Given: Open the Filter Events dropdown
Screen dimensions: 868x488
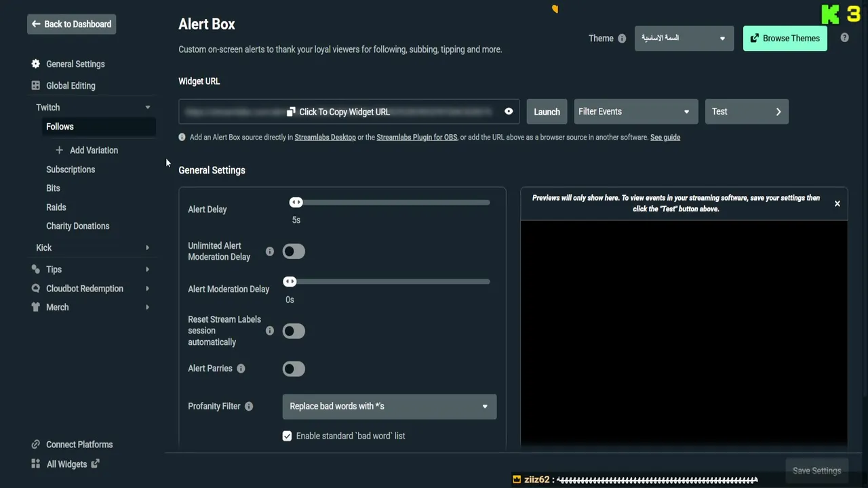Looking at the screenshot, I should (x=635, y=112).
